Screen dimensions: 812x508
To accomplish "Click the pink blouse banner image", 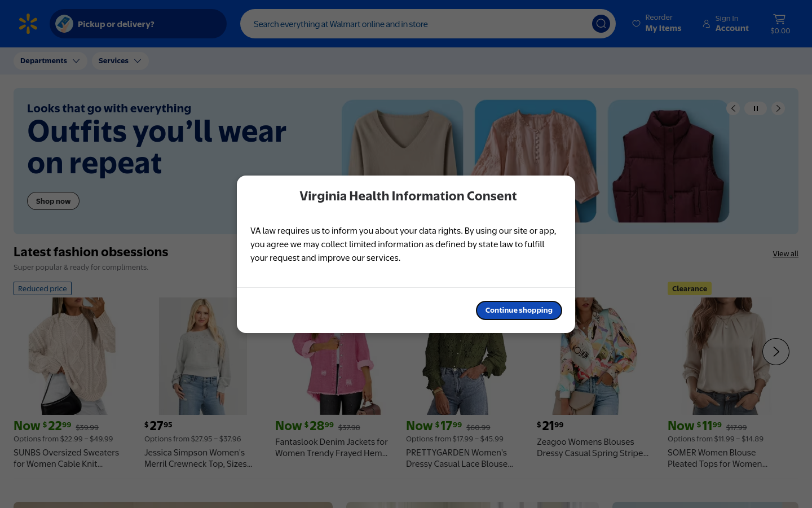I will tap(535, 138).
